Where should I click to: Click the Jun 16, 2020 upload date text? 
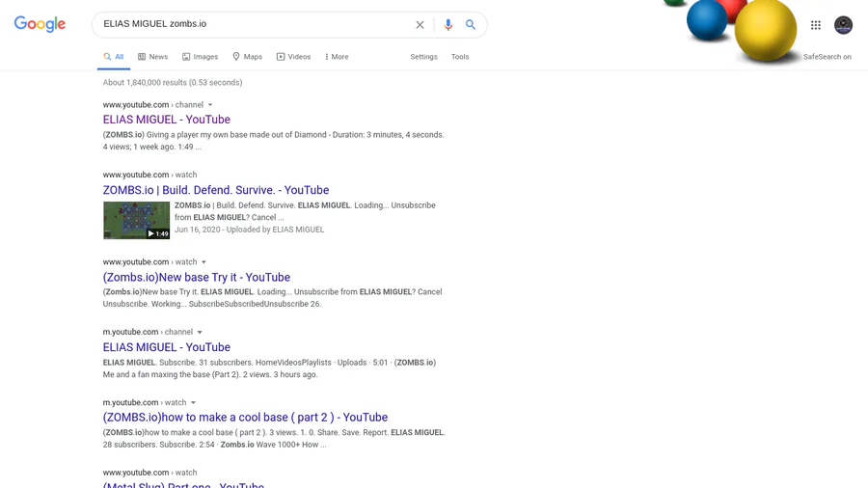197,230
